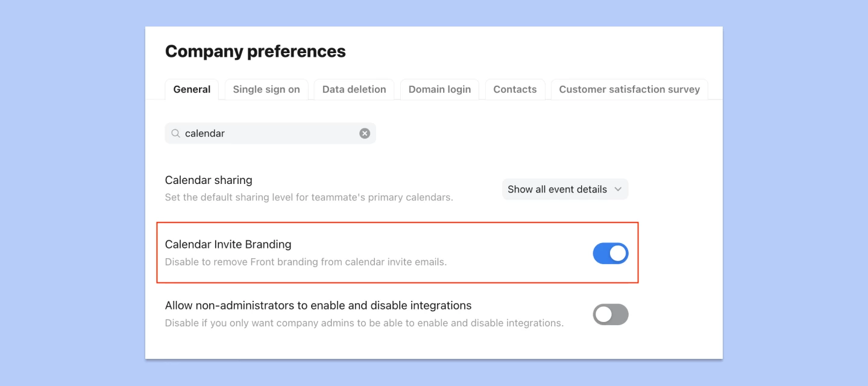868x386 pixels.
Task: Clear the calendar search with the X icon
Action: 365,133
